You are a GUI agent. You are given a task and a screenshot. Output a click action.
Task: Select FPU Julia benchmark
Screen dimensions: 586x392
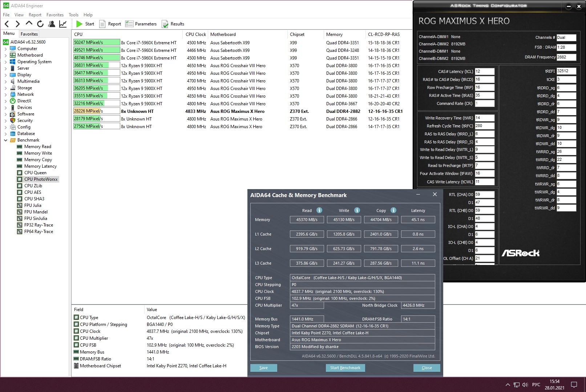pyautogui.click(x=33, y=205)
